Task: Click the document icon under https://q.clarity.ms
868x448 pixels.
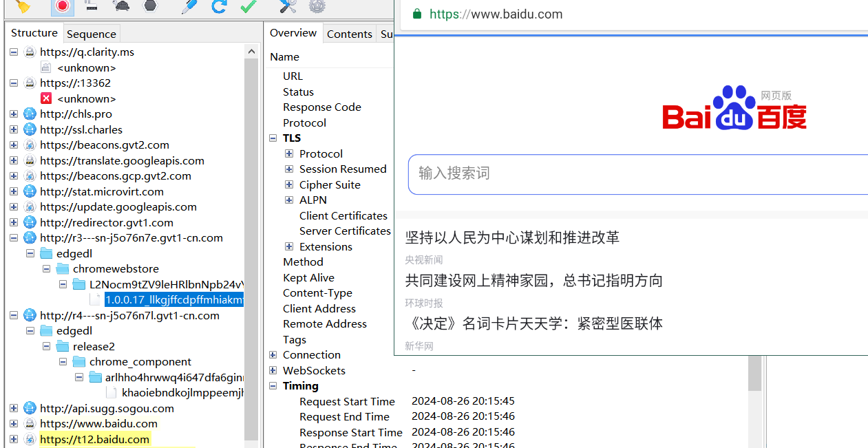Action: (x=46, y=67)
